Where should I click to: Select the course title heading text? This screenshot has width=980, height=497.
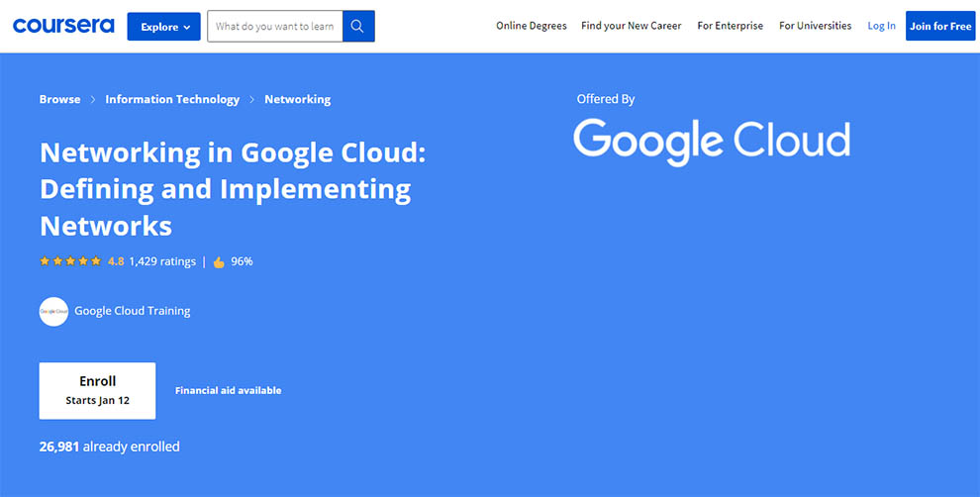(x=233, y=189)
